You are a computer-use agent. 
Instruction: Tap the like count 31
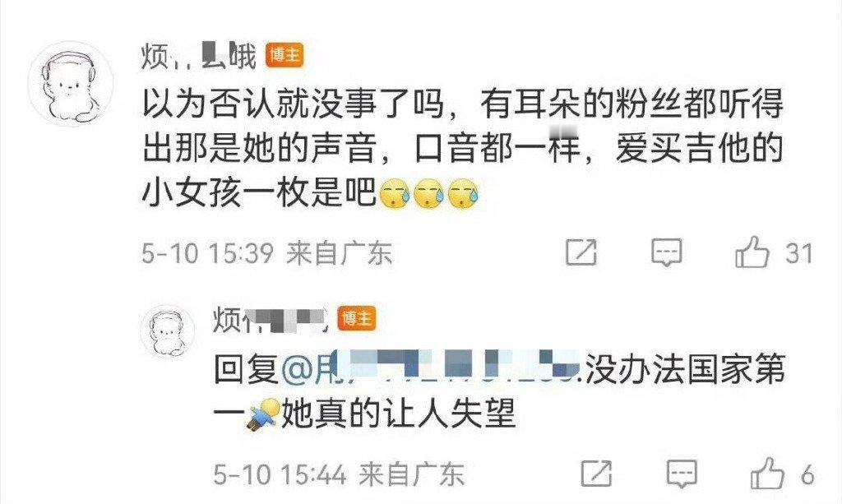(799, 252)
